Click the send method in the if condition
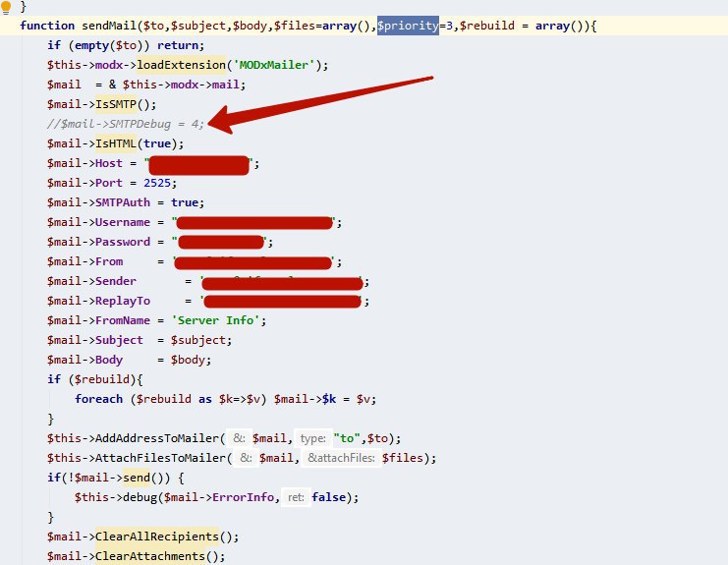Screen dimensions: 728x565 pos(137,478)
